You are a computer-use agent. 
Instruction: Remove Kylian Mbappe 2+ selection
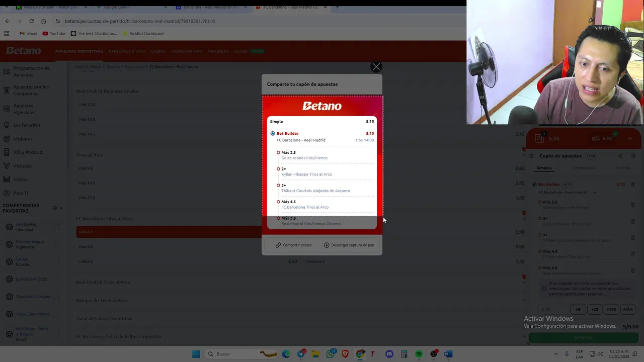633,221
